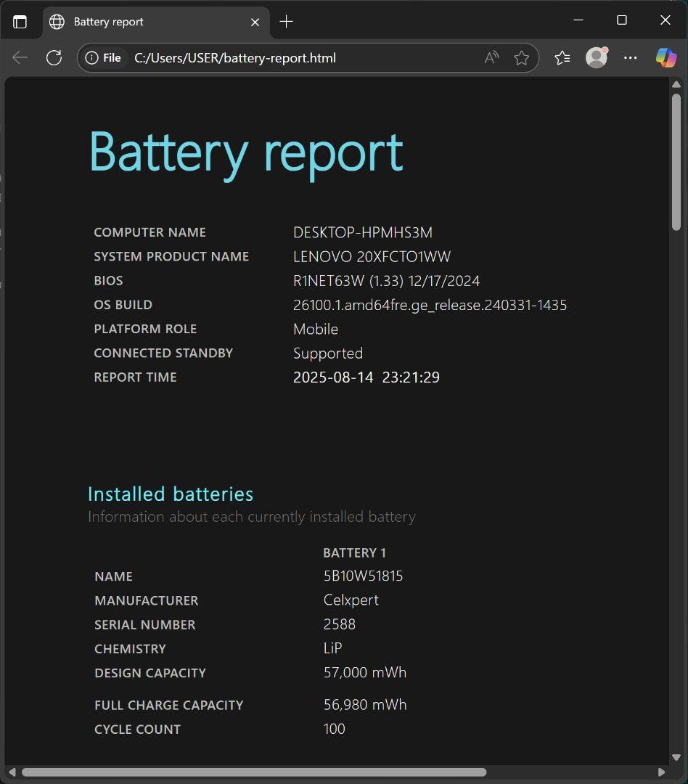Viewport: 688px width, 784px height.
Task: Open Settings and more ellipsis menu
Action: 631,57
